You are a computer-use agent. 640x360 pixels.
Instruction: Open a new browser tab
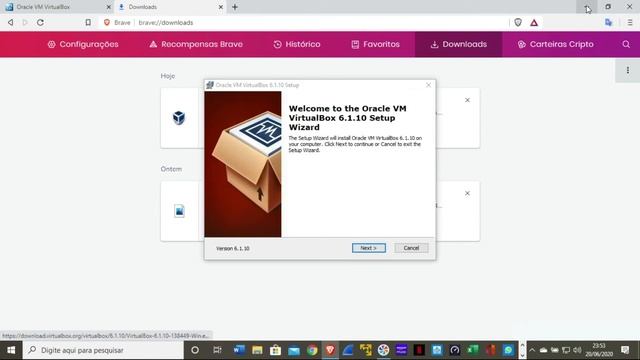235,7
